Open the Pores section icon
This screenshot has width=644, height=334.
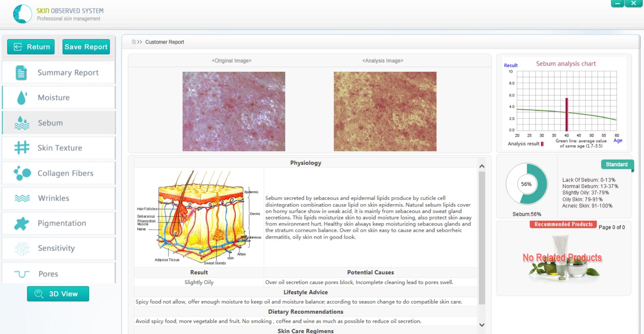[x=22, y=274]
